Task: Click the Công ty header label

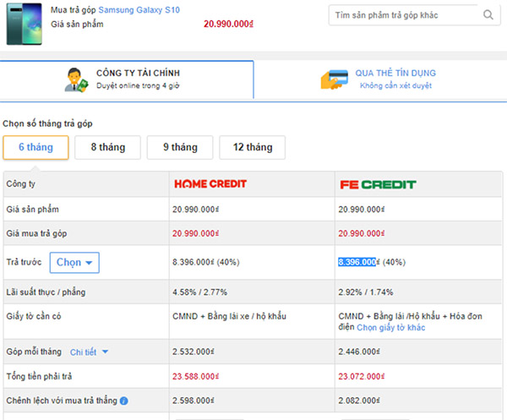Action: pyautogui.click(x=20, y=184)
